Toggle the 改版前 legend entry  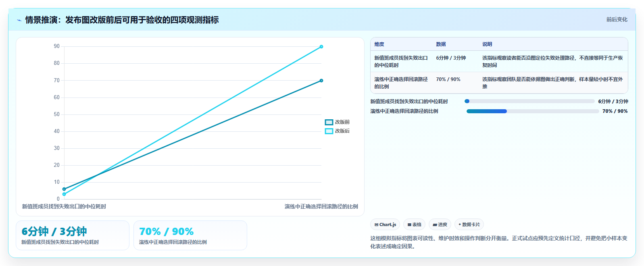(x=337, y=122)
